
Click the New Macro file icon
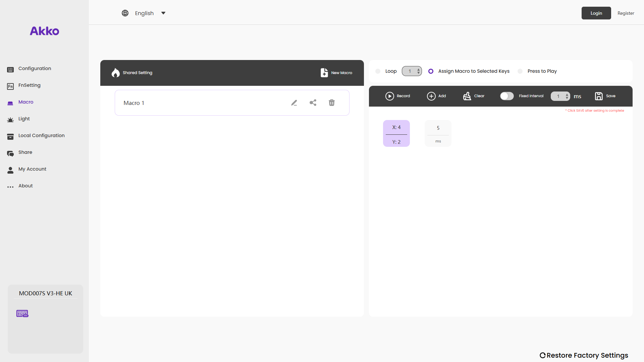click(324, 73)
